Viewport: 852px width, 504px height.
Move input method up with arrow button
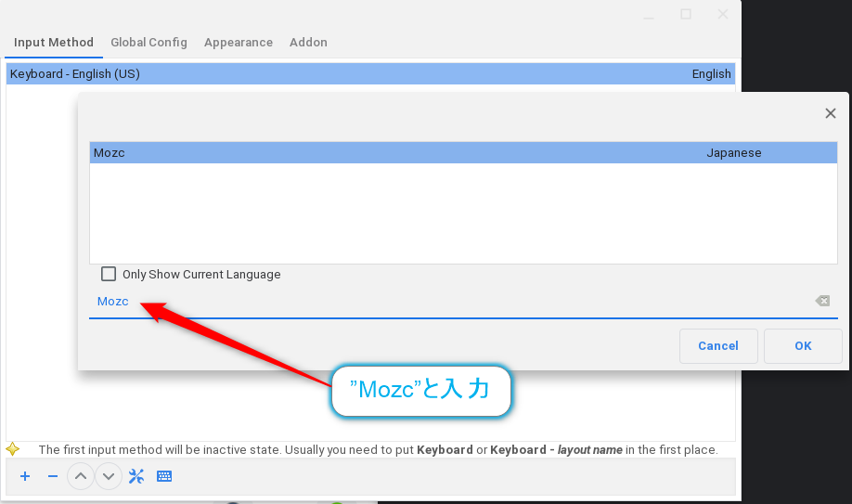click(x=81, y=476)
